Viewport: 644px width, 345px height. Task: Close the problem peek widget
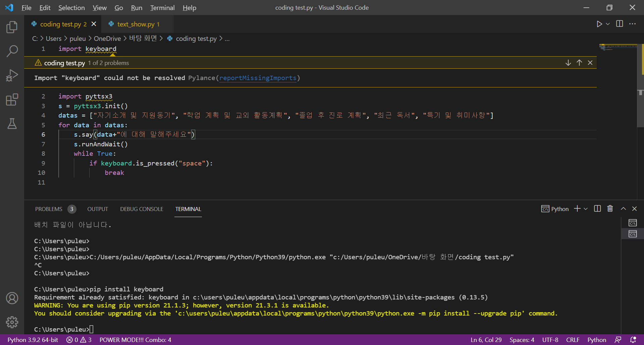coord(590,63)
